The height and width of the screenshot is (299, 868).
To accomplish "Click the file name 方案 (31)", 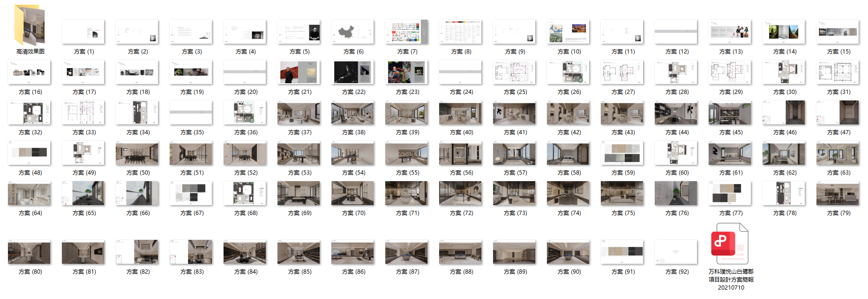I will [838, 92].
